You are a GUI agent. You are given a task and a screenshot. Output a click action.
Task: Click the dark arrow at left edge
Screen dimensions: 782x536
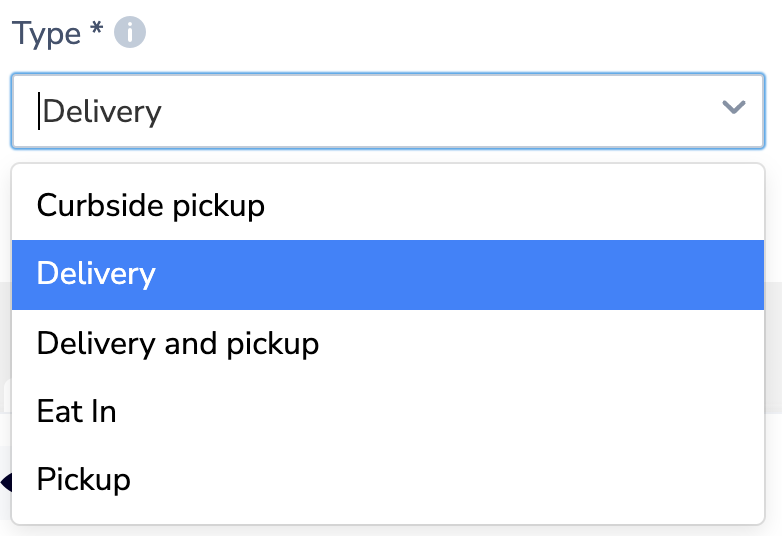tap(6, 482)
